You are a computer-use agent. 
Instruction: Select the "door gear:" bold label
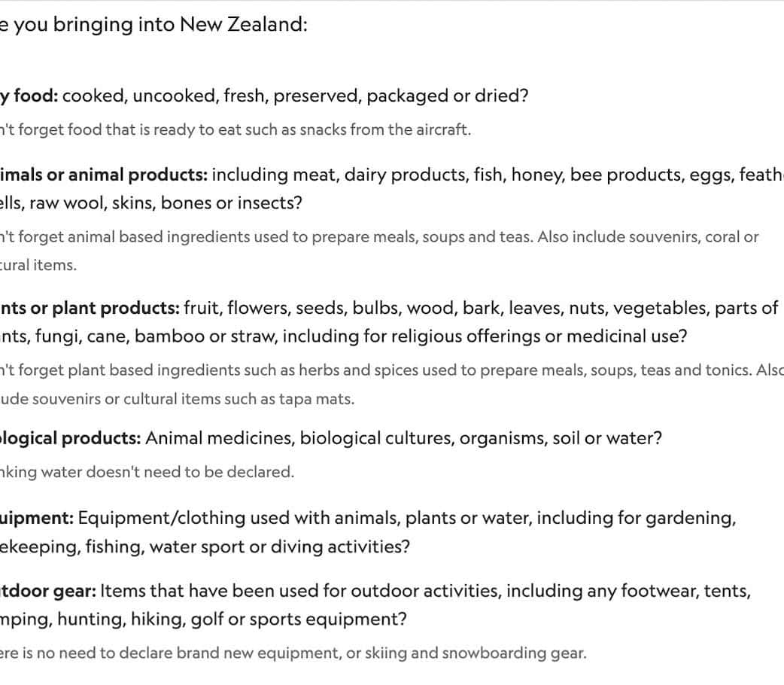tap(48, 591)
